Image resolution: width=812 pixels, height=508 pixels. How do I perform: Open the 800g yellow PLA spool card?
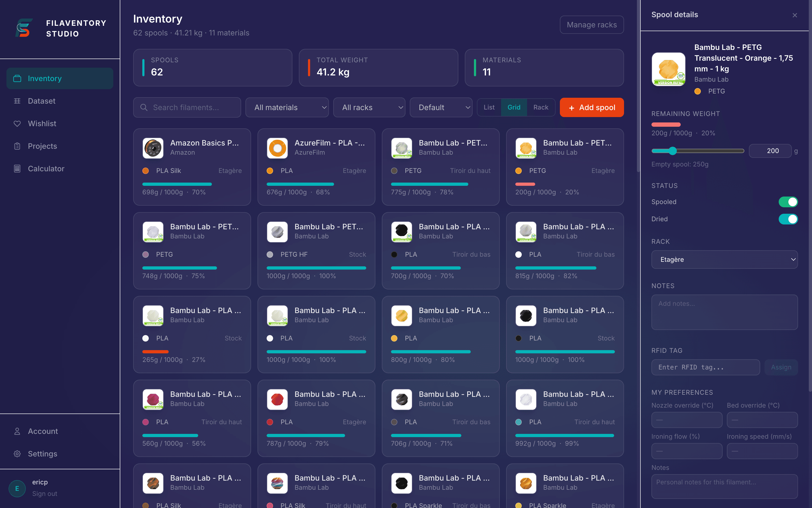coord(440,334)
